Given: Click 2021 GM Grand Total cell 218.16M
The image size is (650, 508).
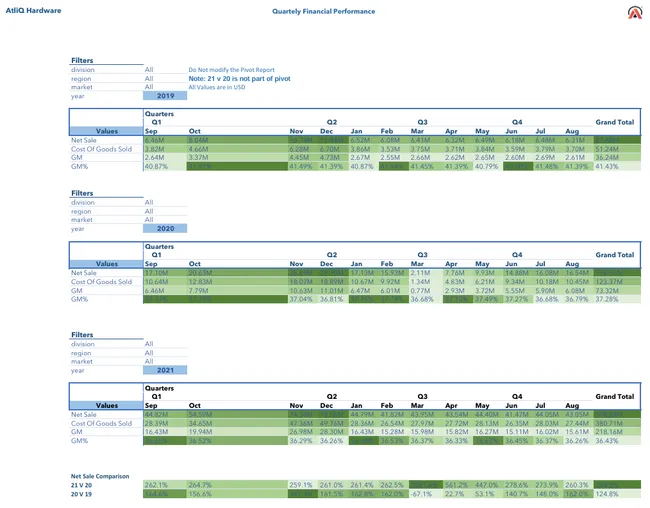Looking at the screenshot, I should pos(617,432).
